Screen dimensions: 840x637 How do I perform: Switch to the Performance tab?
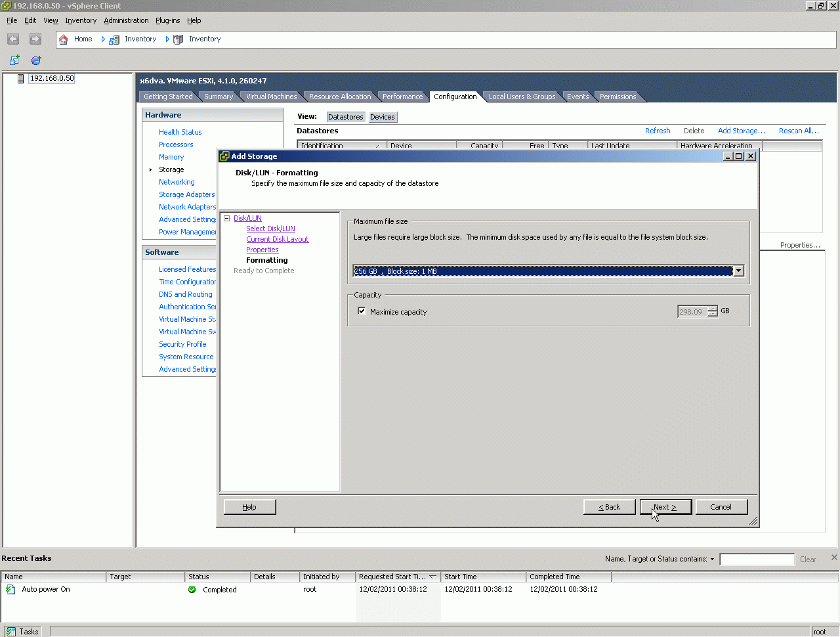pos(403,97)
